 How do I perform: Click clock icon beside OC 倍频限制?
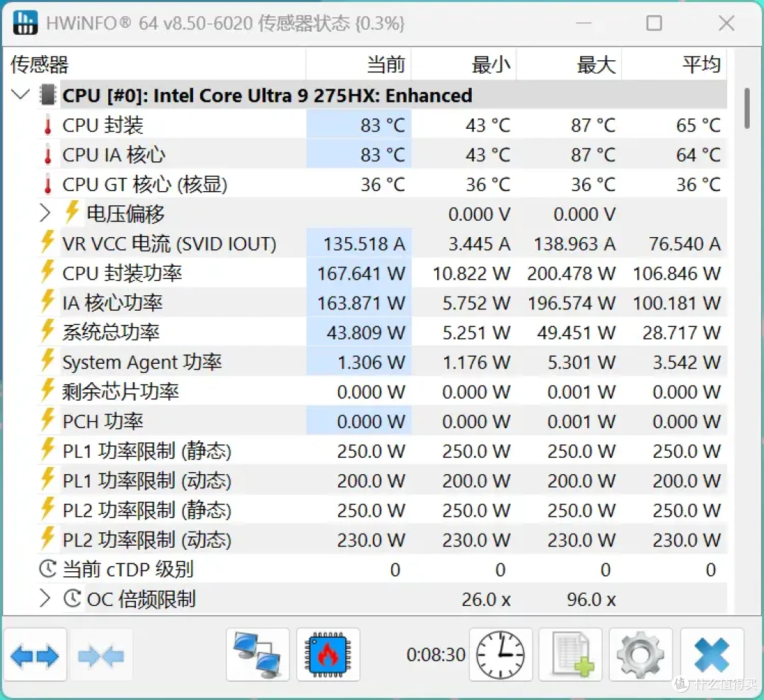(72, 599)
